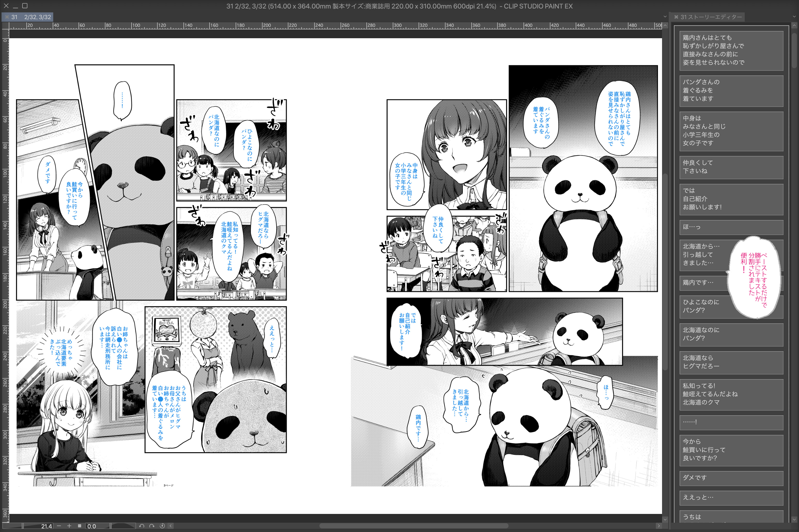799x532 pixels.
Task: Click the canvas speech bubble '今から鮭買いに行って良いですか?'
Action: pyautogui.click(x=75, y=198)
